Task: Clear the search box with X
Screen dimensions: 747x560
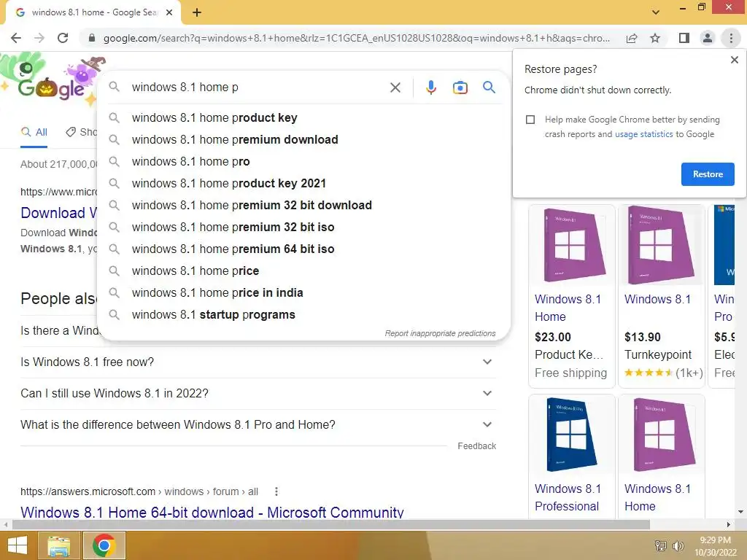Action: pos(395,87)
